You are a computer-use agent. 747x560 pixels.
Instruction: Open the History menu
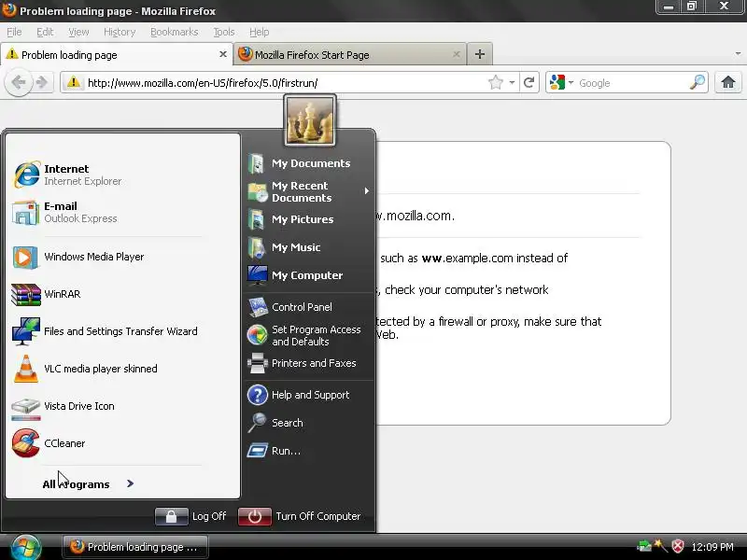tap(120, 32)
